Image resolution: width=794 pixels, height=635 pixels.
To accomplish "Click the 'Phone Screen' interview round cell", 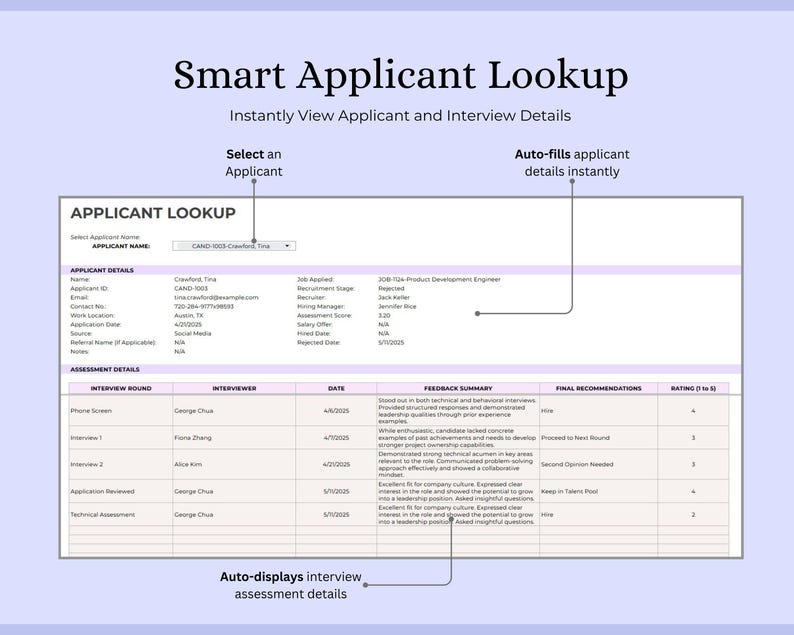I will click(x=121, y=411).
